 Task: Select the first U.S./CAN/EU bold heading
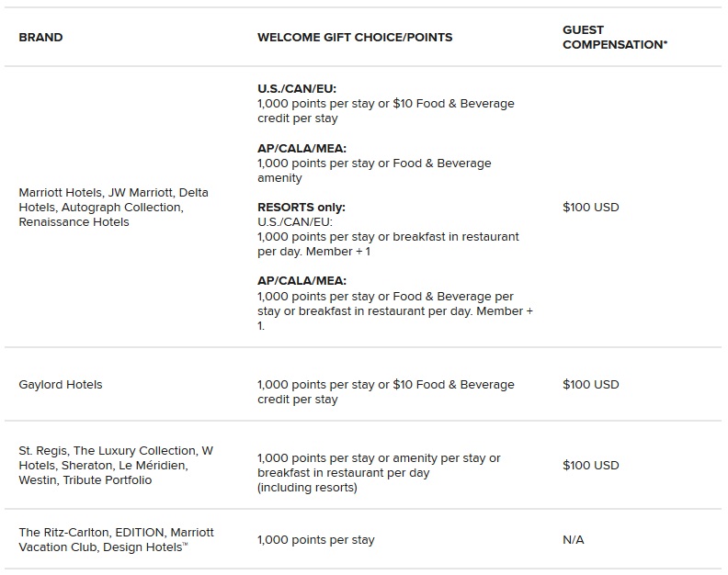click(297, 89)
